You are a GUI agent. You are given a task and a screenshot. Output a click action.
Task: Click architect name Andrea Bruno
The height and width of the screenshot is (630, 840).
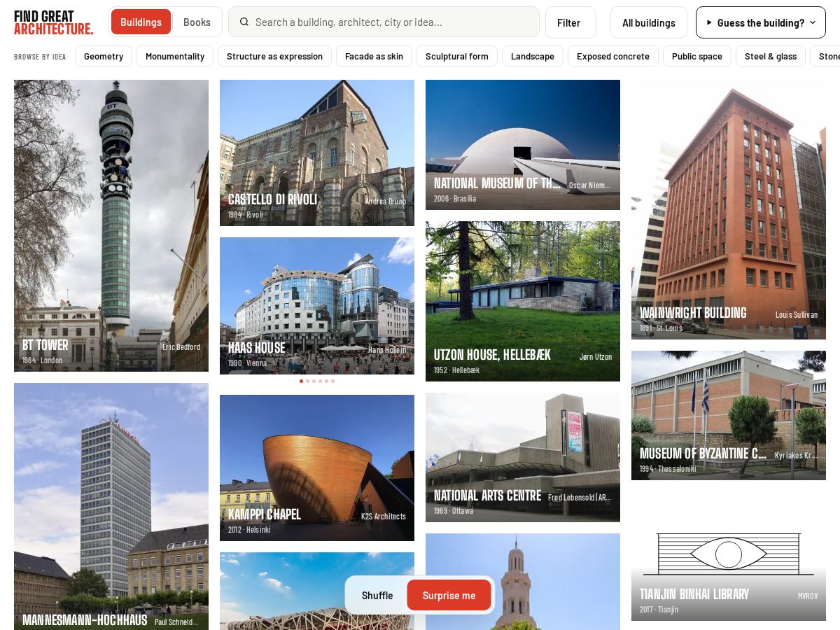click(385, 202)
